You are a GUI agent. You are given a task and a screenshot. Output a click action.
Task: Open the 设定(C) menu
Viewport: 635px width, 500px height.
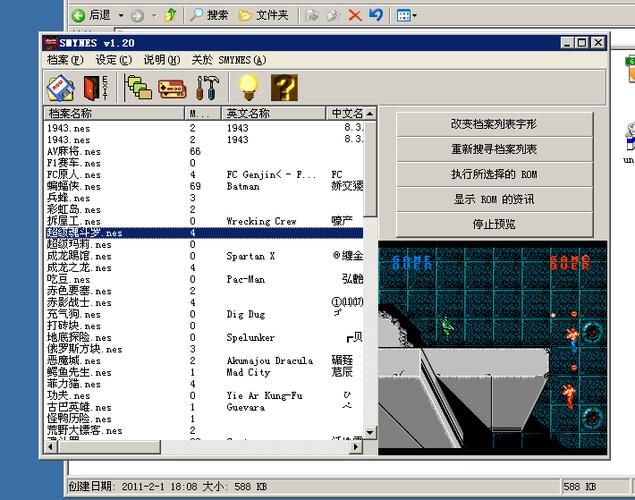113,60
